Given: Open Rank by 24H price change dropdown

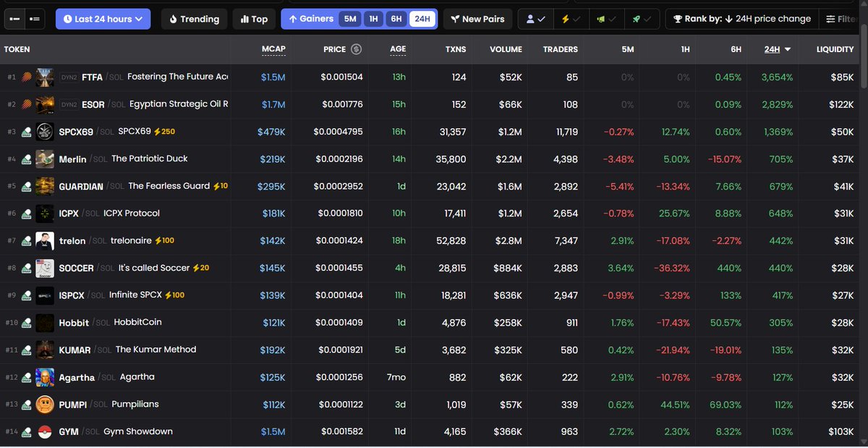Looking at the screenshot, I should (741, 19).
